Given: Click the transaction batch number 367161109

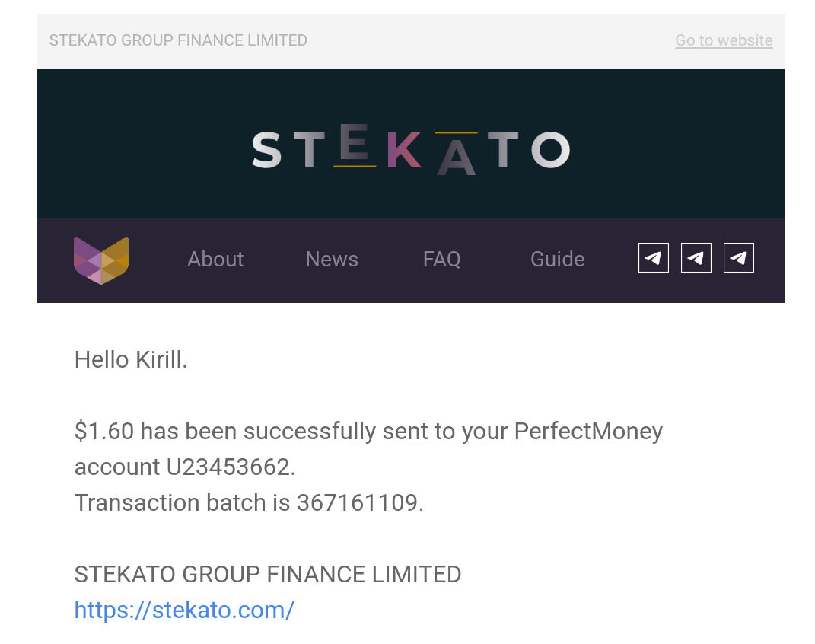Looking at the screenshot, I should 360,502.
